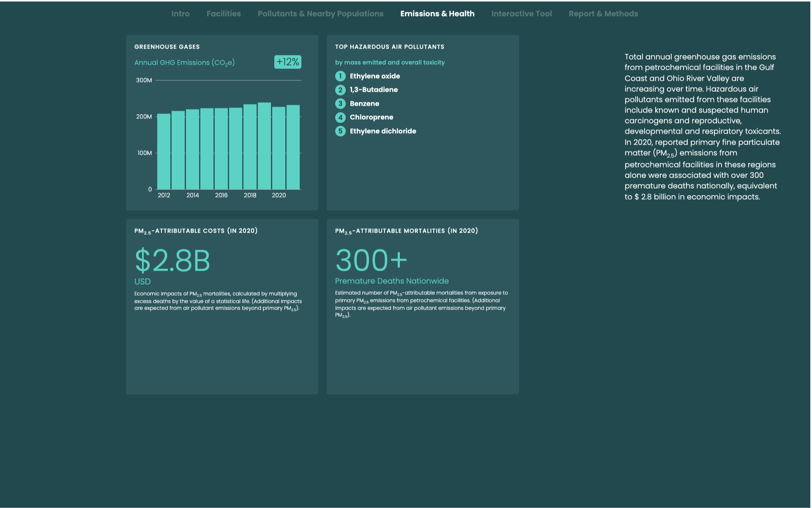Click the 300+ mortalities figure
This screenshot has width=812, height=508.
click(371, 260)
